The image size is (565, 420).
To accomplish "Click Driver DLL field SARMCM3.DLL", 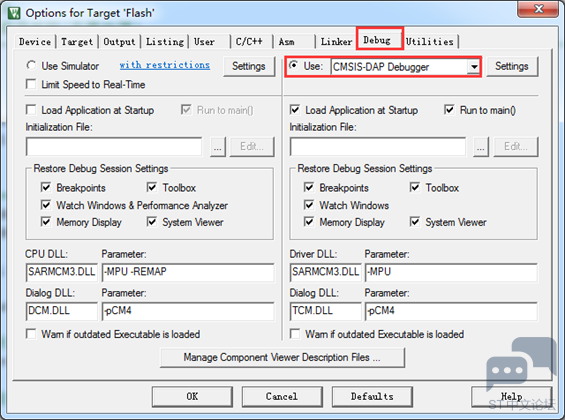I will click(325, 272).
